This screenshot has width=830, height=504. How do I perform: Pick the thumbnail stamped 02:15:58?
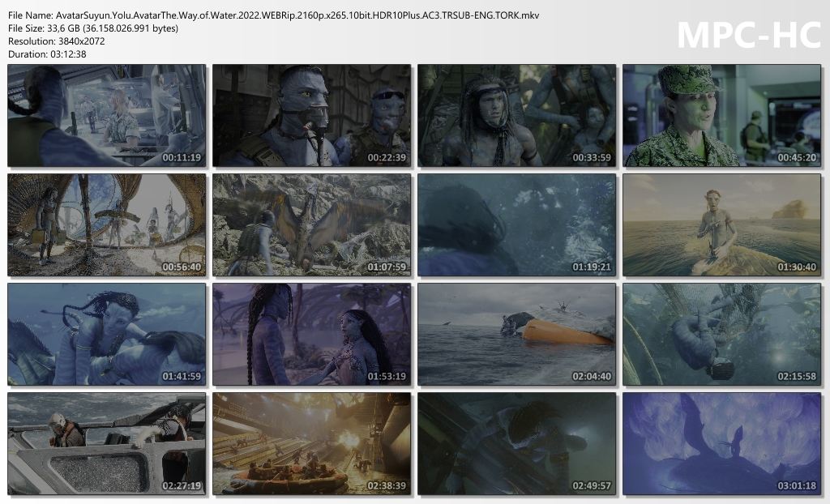pyautogui.click(x=722, y=335)
